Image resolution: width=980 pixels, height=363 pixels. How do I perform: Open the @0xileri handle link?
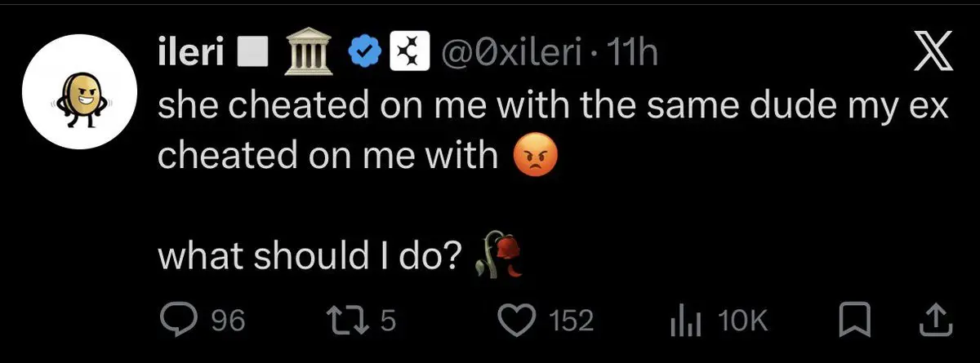(x=512, y=54)
